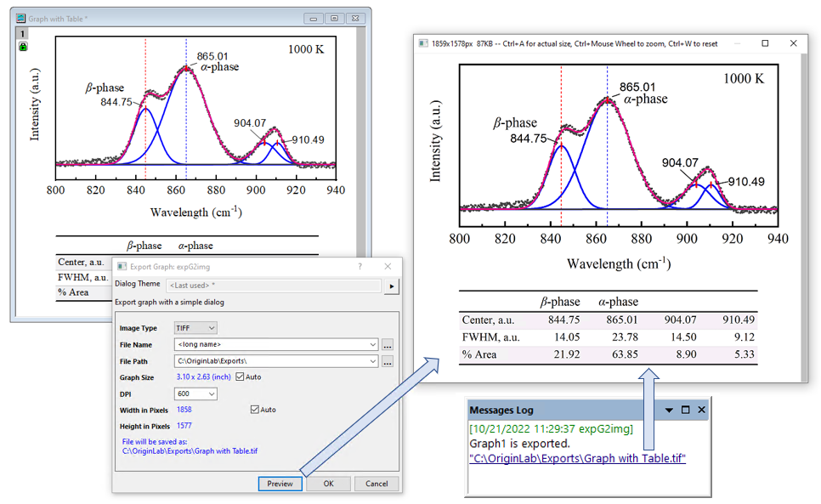Click the Preview button
Screen dimensions: 821x504
tap(280, 484)
